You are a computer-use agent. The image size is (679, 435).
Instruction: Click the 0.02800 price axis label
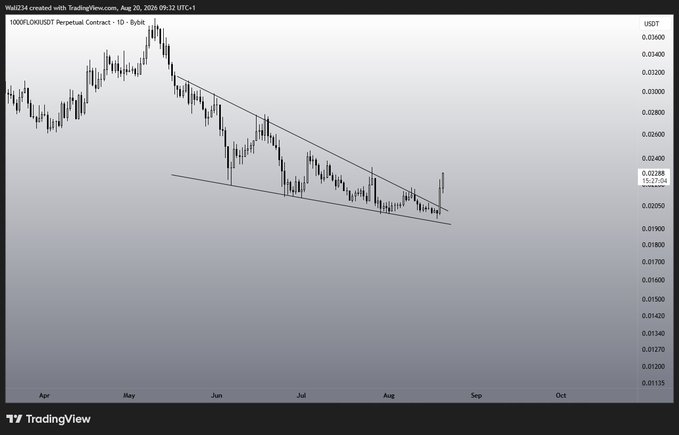(653, 113)
